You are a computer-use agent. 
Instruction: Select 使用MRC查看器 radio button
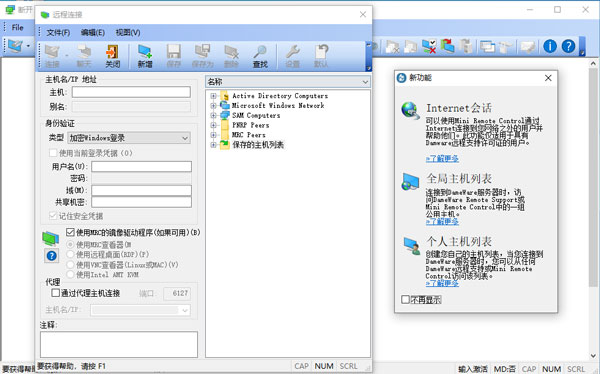pyautogui.click(x=70, y=244)
